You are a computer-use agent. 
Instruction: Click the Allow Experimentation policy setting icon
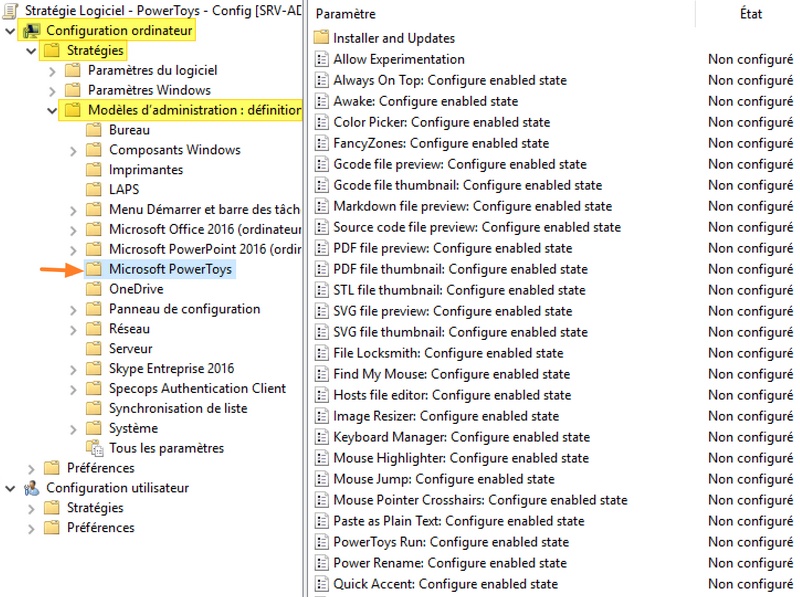(x=321, y=59)
